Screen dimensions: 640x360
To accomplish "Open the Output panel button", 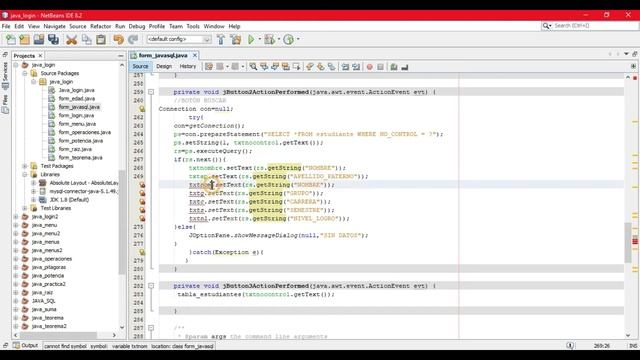I will [x=25, y=346].
